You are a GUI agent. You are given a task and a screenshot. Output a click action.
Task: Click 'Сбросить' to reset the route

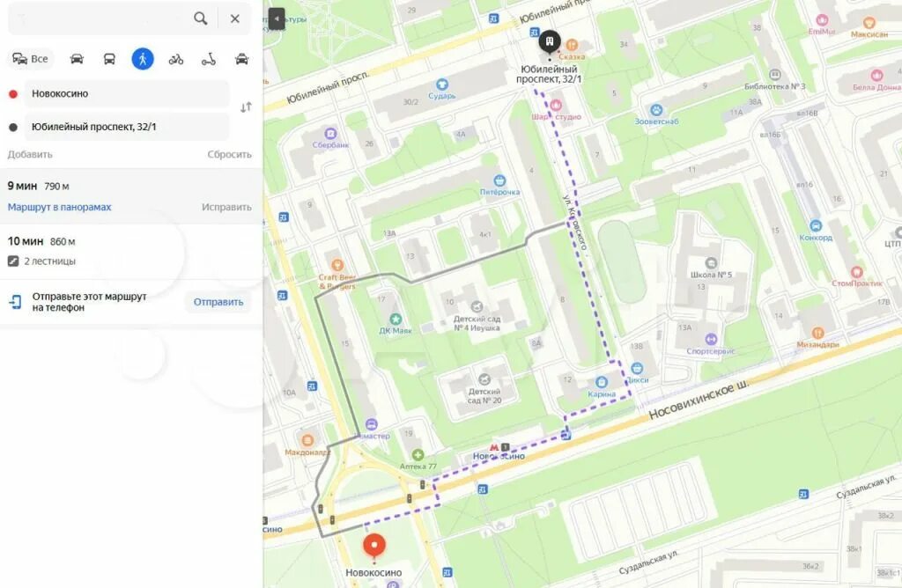click(230, 154)
